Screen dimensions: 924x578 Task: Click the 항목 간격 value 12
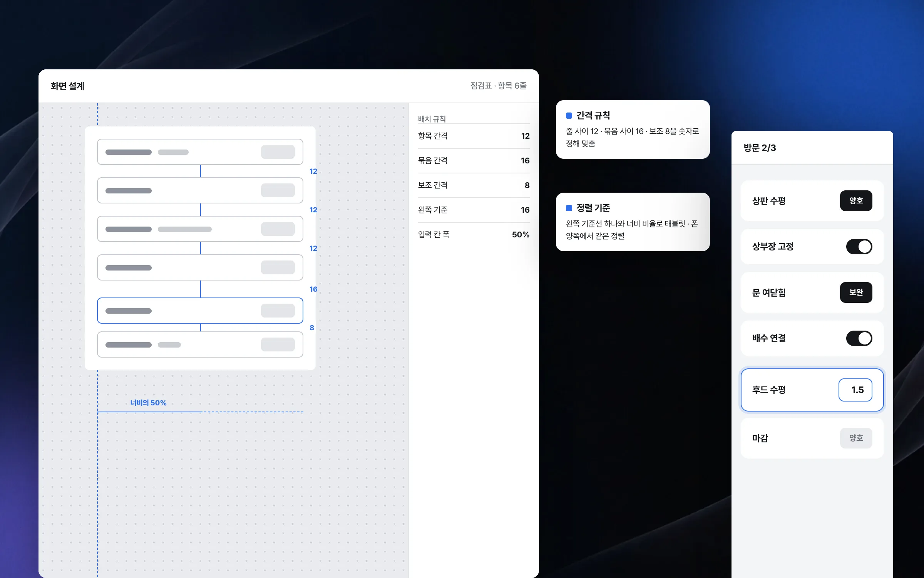pos(525,136)
